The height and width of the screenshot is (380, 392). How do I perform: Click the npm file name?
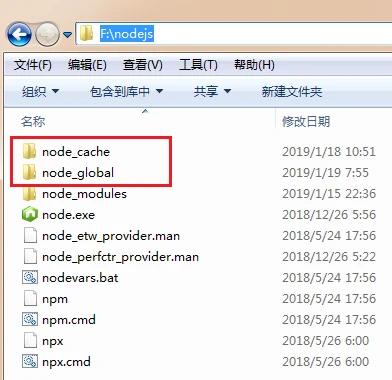tap(55, 299)
